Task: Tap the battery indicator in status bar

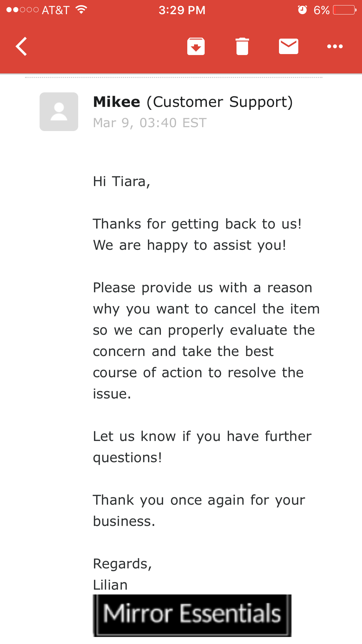Action: point(345,10)
